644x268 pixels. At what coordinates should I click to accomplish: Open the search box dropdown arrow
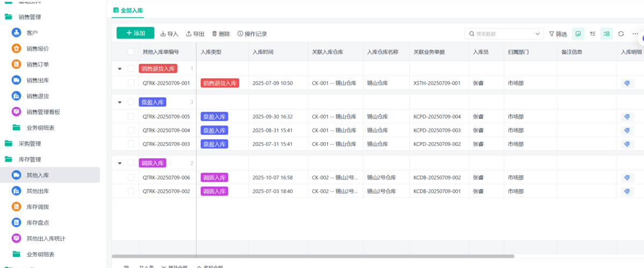tap(538, 34)
